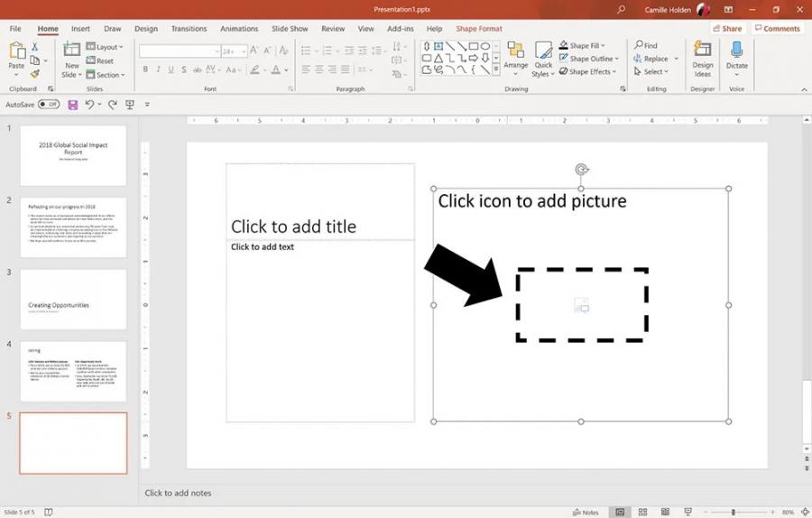Click the Redo arrow icon
Screen dimensions: 812x518
[x=113, y=105]
